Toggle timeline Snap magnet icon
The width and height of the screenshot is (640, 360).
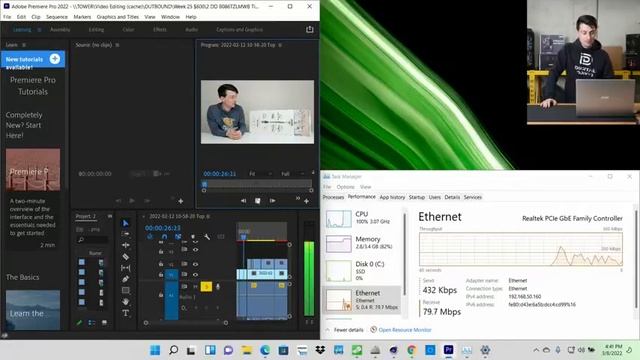(164, 237)
